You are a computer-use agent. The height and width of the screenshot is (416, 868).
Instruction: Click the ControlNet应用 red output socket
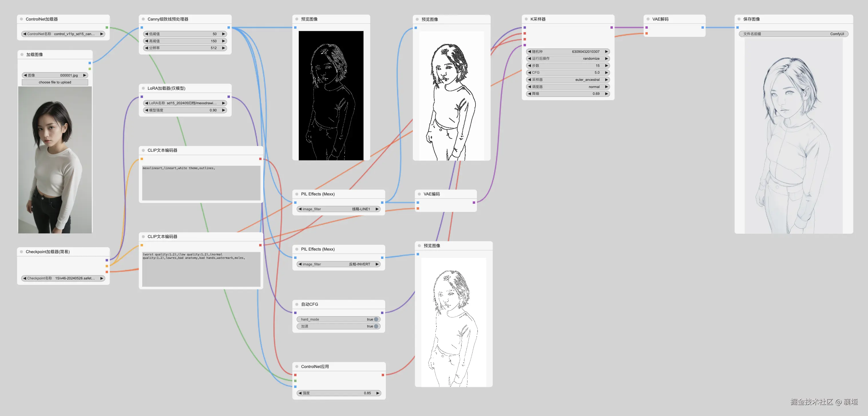(x=383, y=375)
